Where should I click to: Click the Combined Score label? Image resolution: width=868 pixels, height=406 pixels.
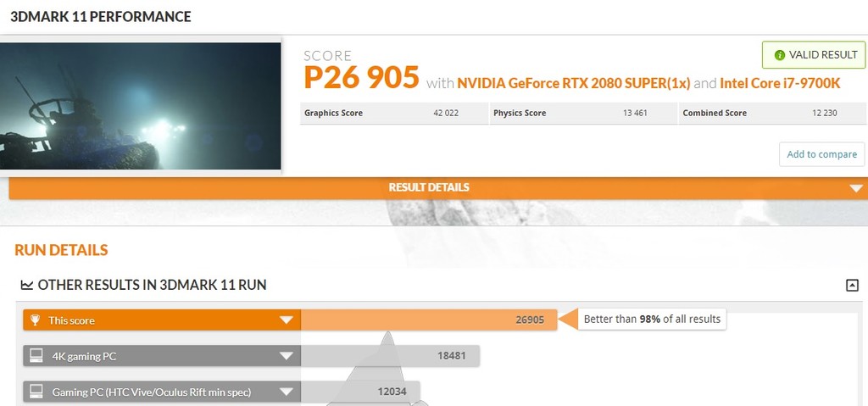pyautogui.click(x=715, y=113)
